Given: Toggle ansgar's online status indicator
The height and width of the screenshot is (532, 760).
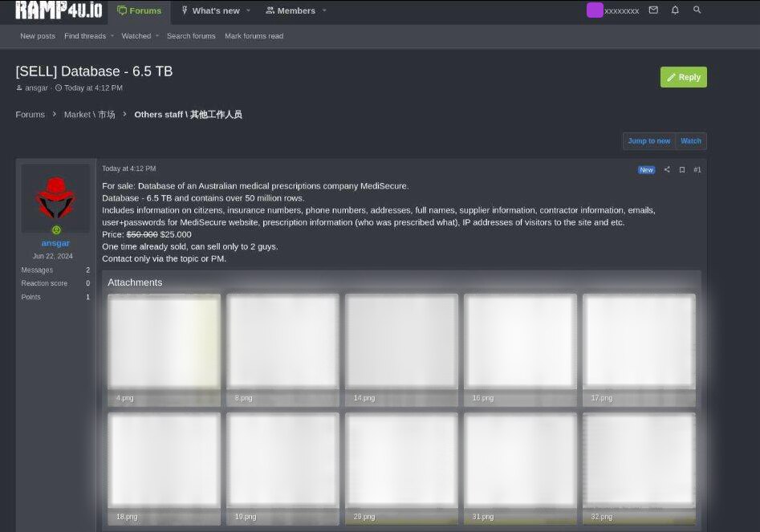Looking at the screenshot, I should (55, 230).
